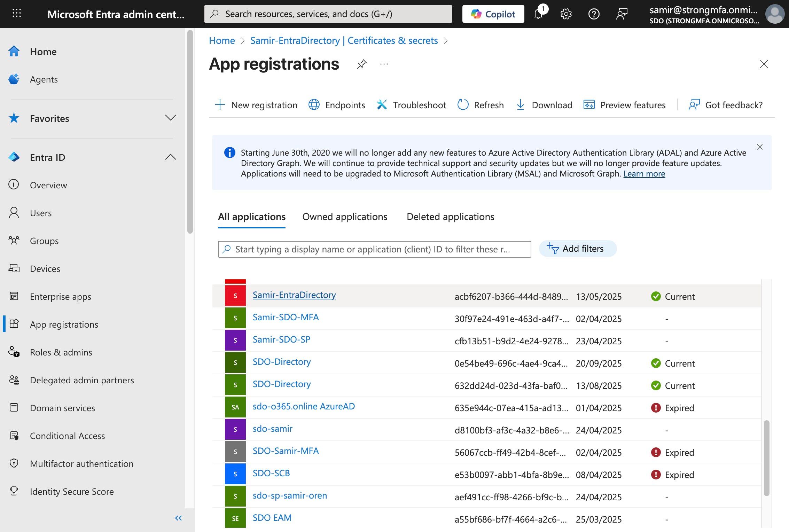789x532 pixels.
Task: Refresh the app registrations list
Action: coord(481,105)
